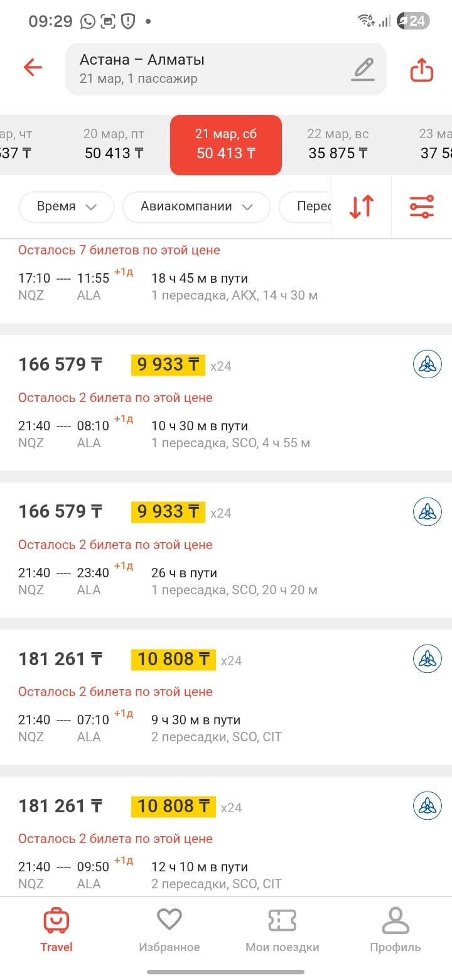452x980 pixels.
Task: Tap the sort arrows icon
Action: click(x=361, y=207)
